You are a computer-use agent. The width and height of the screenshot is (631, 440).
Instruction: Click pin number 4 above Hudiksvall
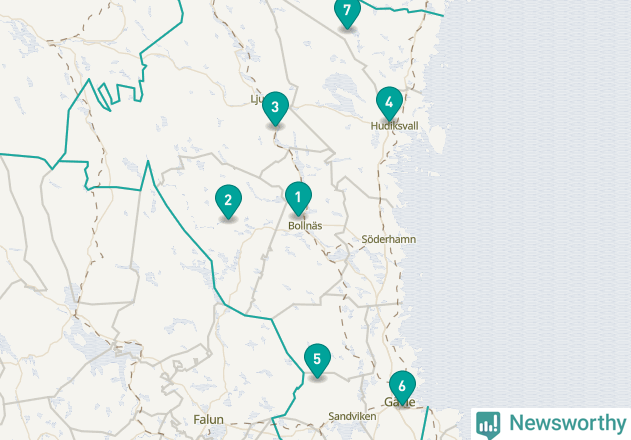[389, 103]
